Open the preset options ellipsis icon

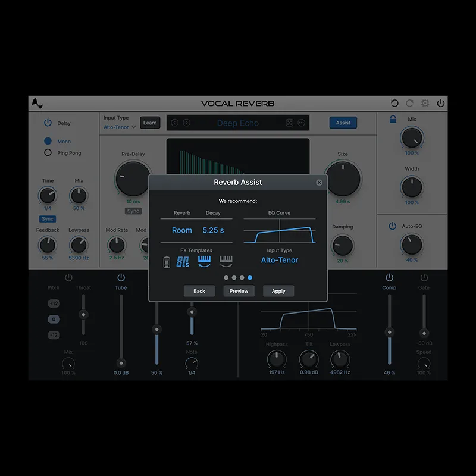(302, 123)
